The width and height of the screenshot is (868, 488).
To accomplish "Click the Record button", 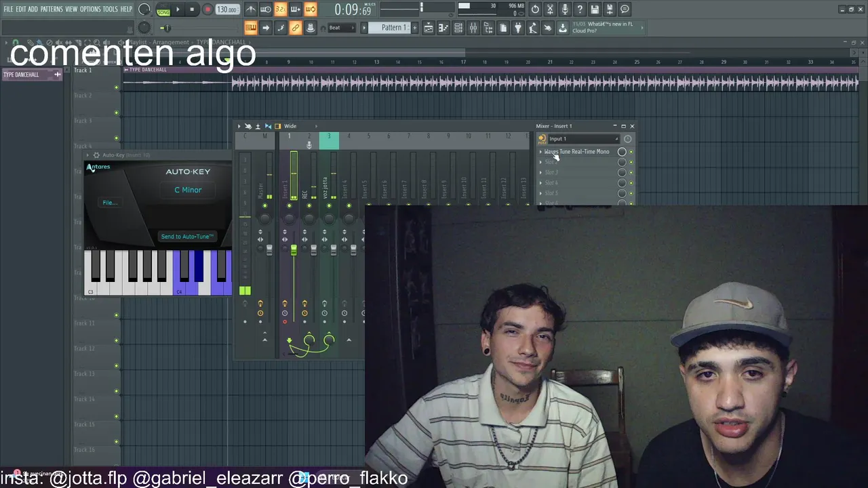I will (x=208, y=9).
